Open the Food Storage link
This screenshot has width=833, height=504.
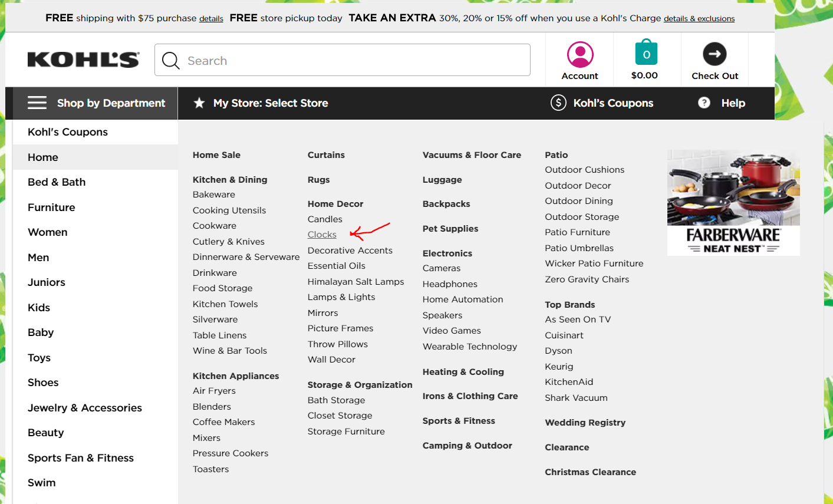[223, 288]
